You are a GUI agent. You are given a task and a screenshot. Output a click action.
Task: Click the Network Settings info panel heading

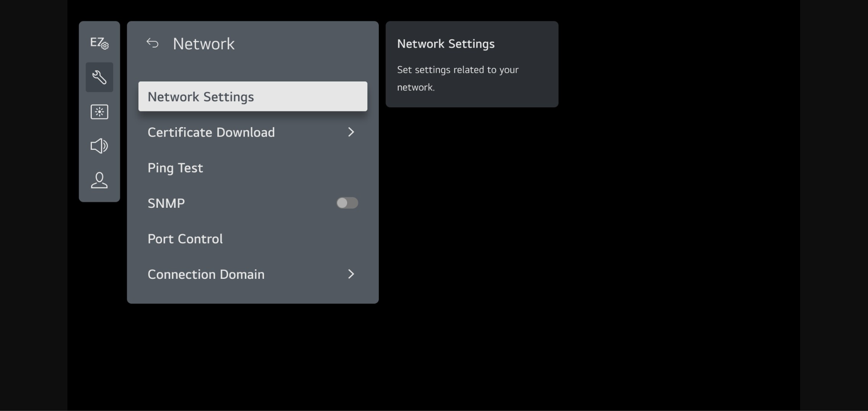[446, 44]
